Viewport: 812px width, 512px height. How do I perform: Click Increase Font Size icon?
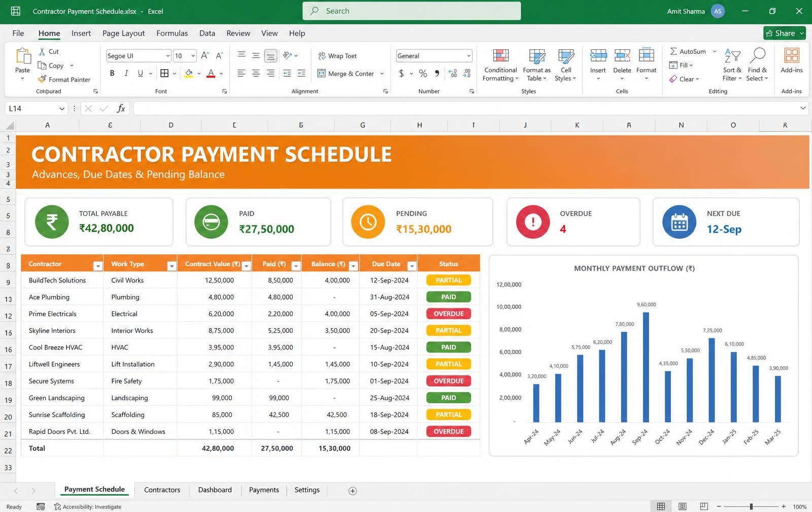click(x=205, y=55)
